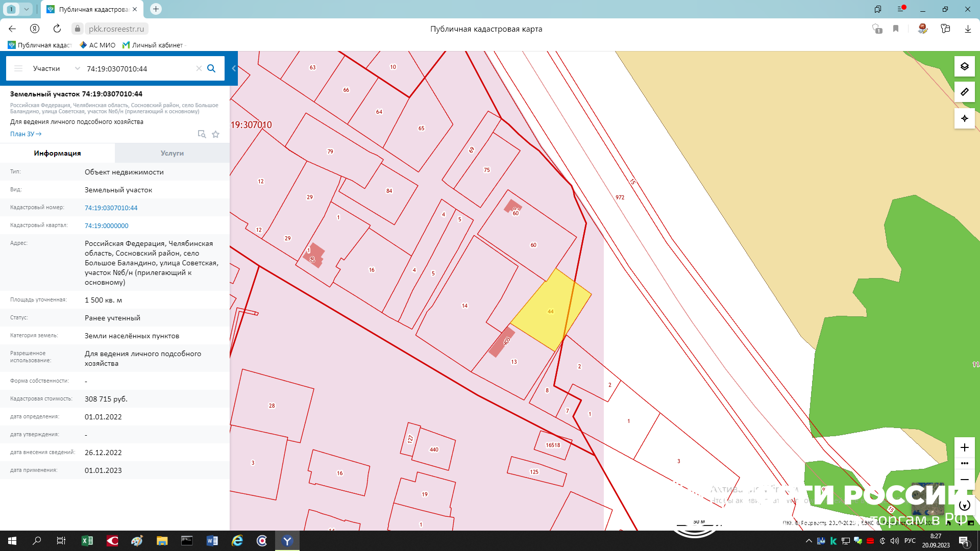Click the cadastral value 308 715 руб.
Viewport: 980px width, 551px height.
[x=106, y=399]
